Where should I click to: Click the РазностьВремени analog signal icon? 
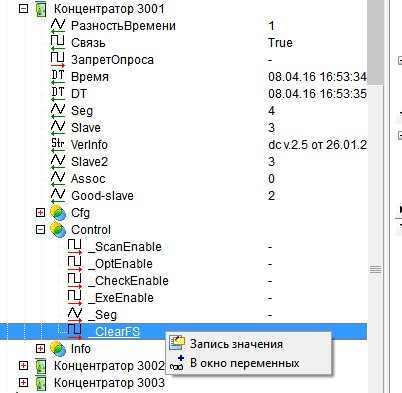point(58,26)
